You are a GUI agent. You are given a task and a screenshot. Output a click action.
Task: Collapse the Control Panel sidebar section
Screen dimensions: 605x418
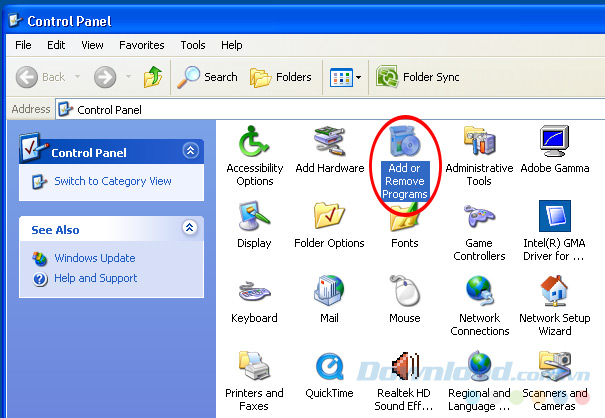(190, 151)
